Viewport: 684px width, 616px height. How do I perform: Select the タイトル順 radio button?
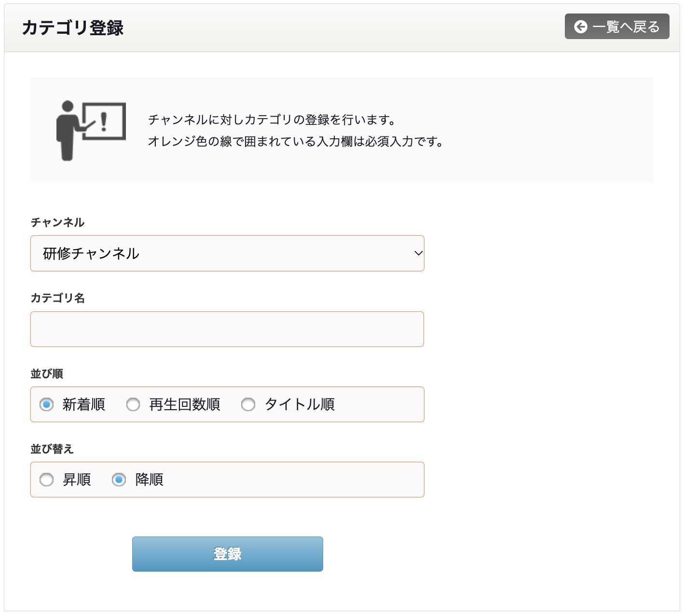pos(248,404)
